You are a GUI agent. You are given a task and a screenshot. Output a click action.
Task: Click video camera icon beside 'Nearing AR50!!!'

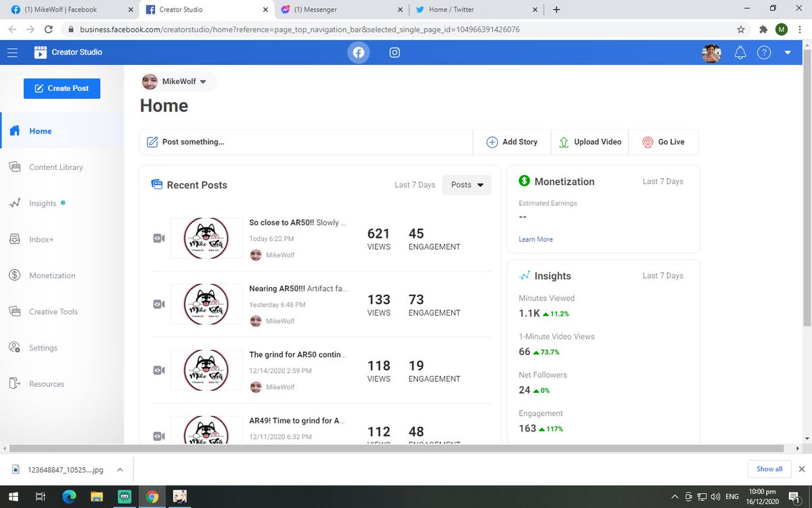(x=159, y=304)
